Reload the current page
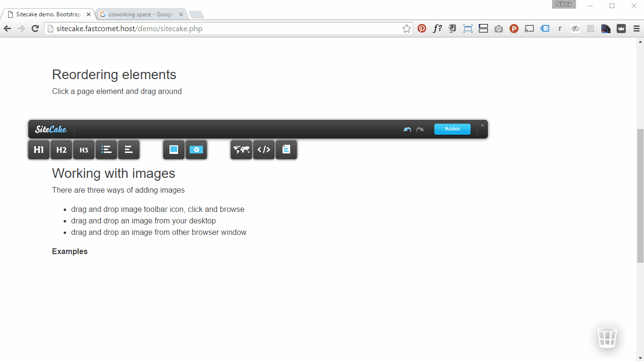This screenshot has width=644, height=361. [x=35, y=29]
